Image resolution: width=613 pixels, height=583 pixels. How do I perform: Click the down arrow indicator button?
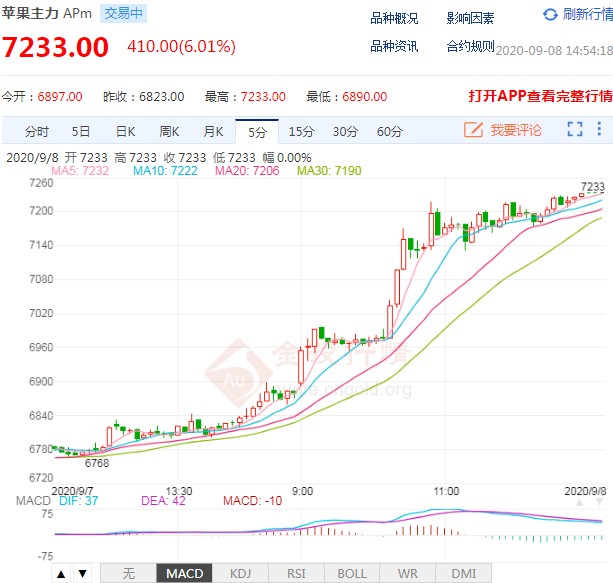point(82,574)
